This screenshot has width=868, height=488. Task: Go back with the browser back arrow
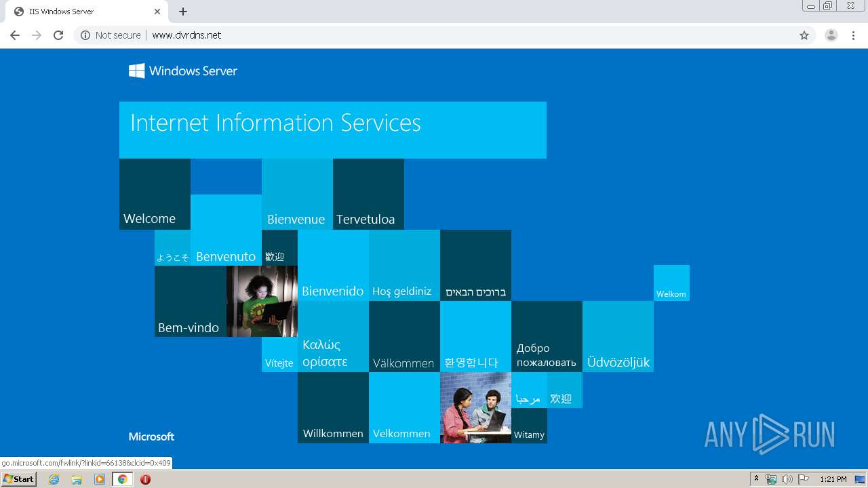pos(15,35)
